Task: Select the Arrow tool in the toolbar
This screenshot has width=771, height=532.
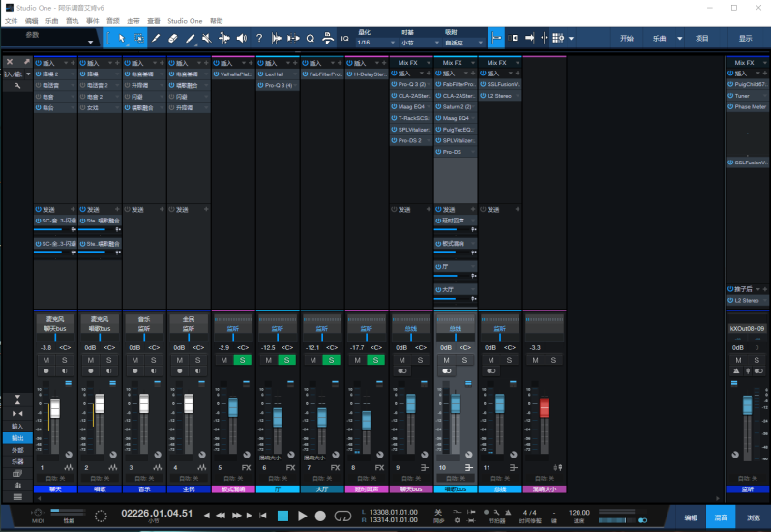Action: click(x=122, y=38)
